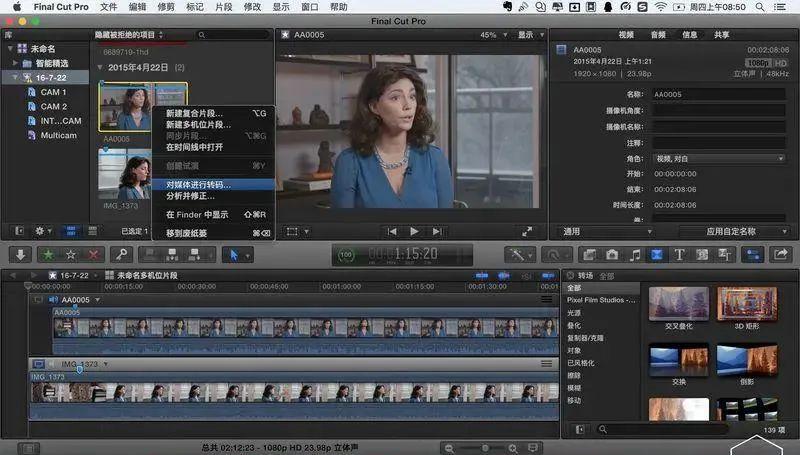Viewport: 800px width, 455px height.
Task: Open the 修剪 menu in menu bar
Action: [x=166, y=7]
